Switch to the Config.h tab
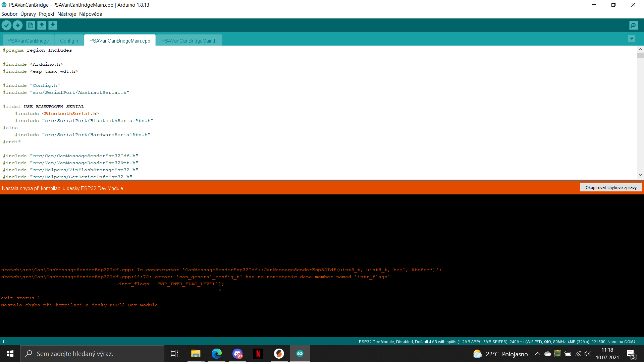Screen dimensions: 644x362 (x=69, y=41)
